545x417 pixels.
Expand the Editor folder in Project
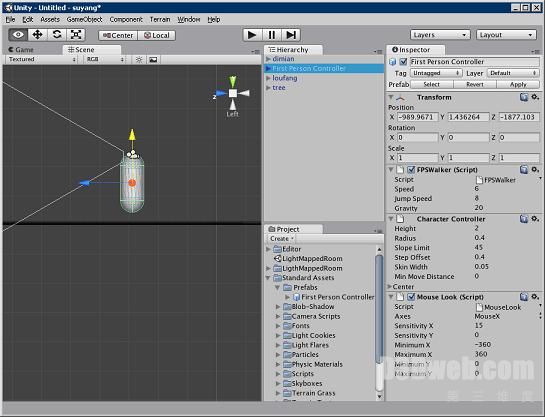[268, 249]
